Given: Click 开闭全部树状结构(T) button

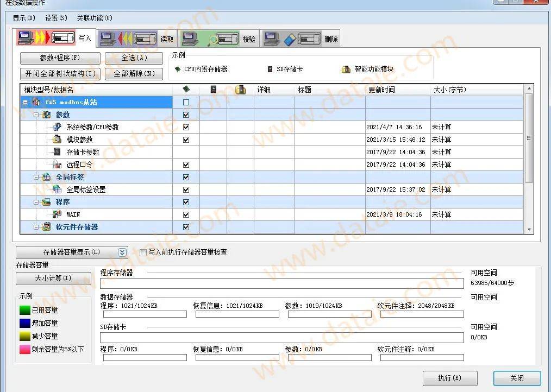Looking at the screenshot, I should (x=60, y=74).
